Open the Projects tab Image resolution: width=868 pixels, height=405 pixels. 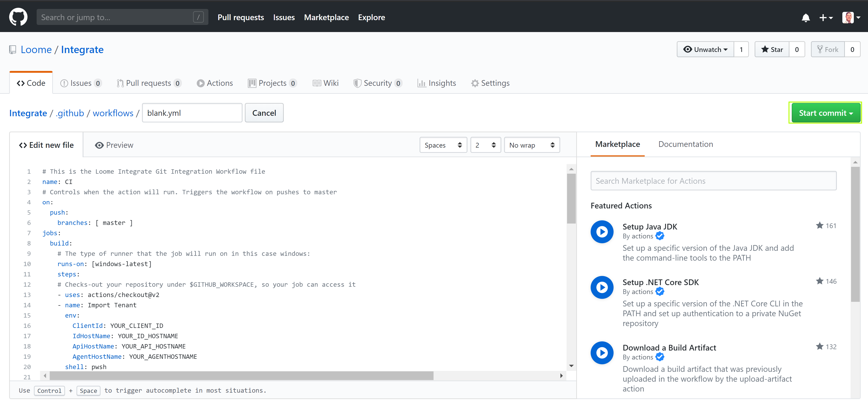coord(272,83)
